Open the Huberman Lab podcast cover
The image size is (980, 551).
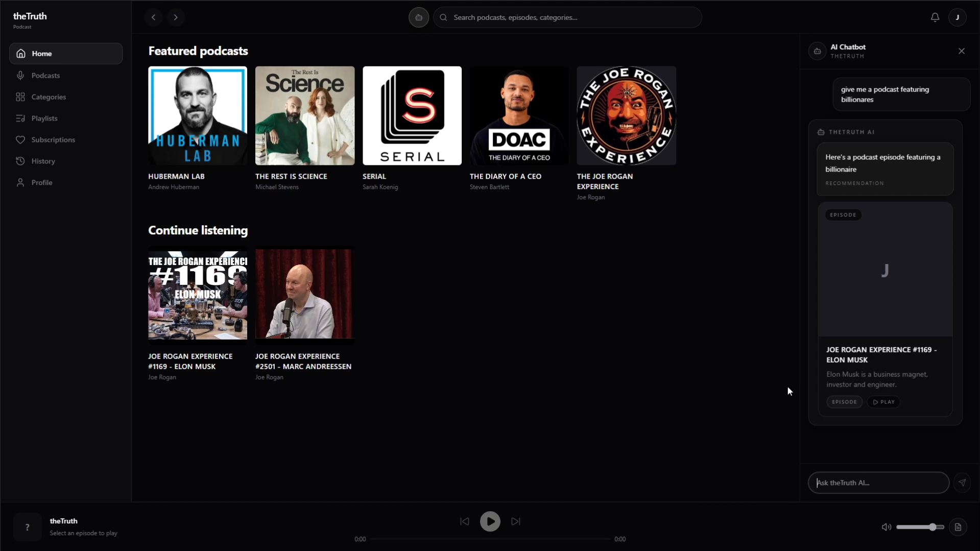click(x=198, y=115)
